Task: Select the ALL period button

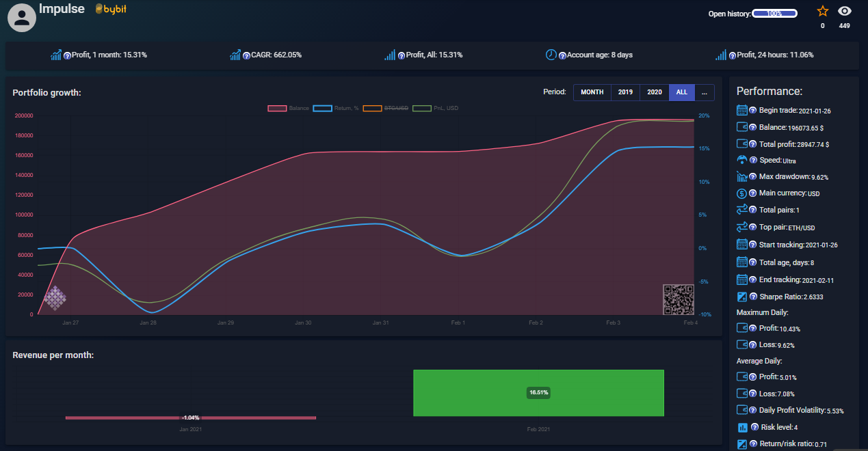Action: [x=681, y=92]
